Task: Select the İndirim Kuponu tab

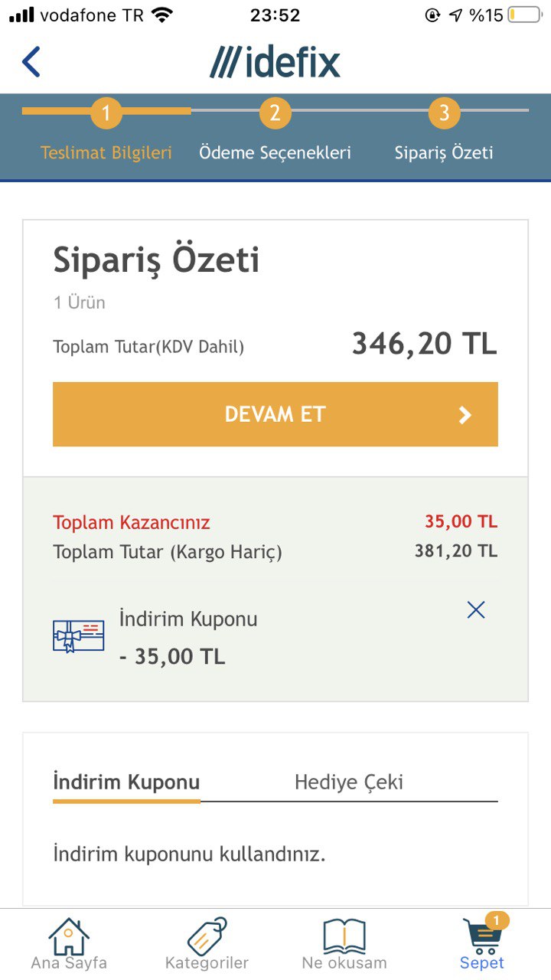Action: click(x=126, y=782)
